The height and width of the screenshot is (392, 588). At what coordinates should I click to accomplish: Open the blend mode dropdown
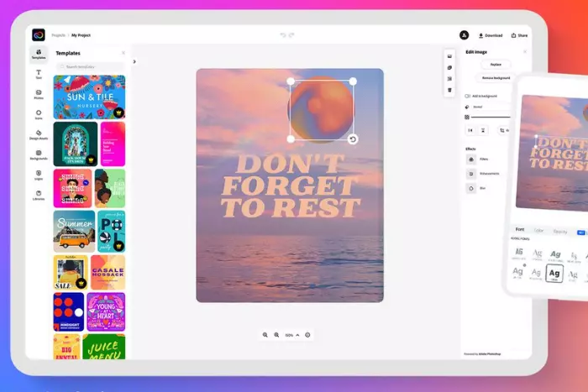(x=487, y=107)
